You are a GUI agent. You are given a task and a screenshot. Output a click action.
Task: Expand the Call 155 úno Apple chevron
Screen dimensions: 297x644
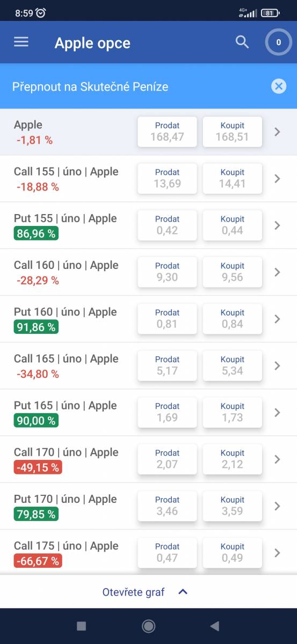(x=277, y=179)
